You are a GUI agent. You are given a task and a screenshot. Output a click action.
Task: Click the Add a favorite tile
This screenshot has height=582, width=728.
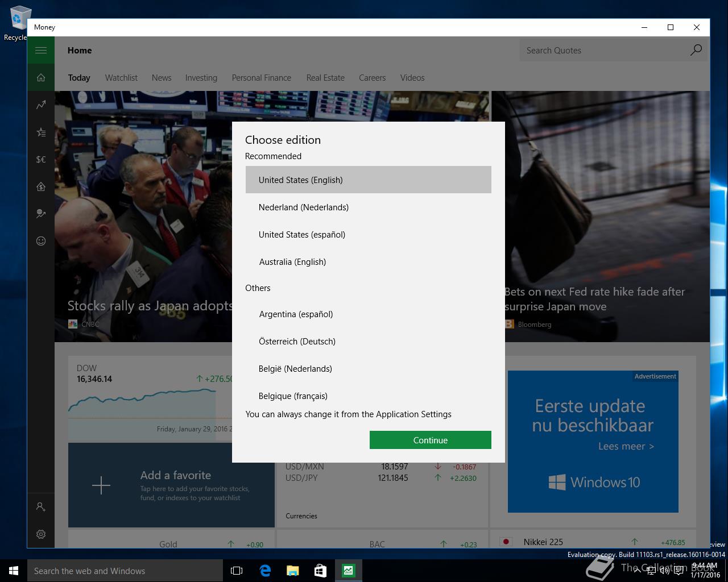click(x=171, y=485)
